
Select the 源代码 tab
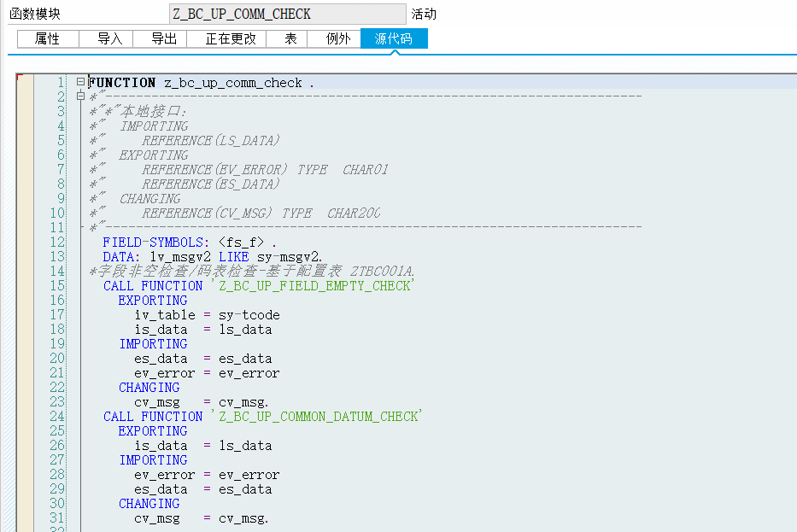(x=394, y=38)
